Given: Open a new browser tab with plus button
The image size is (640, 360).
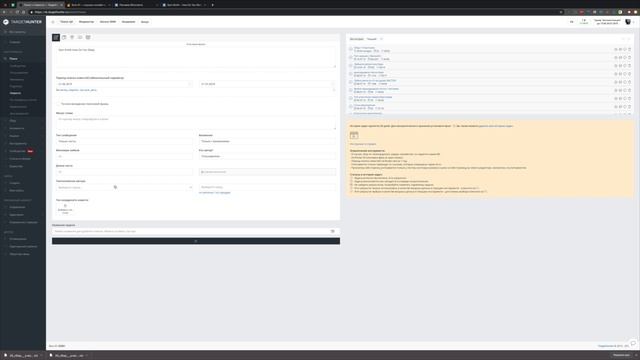Looking at the screenshot, I should tap(212, 5).
